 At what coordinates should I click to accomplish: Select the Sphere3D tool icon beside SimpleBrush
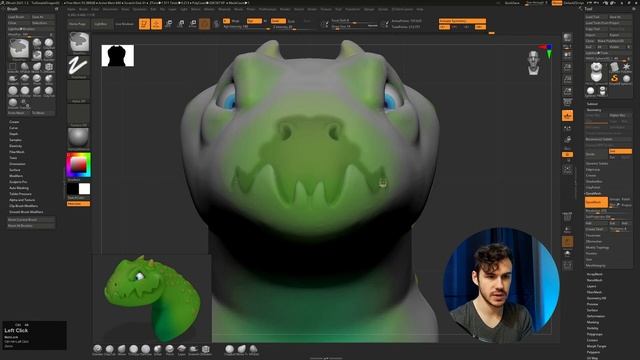pos(626,78)
